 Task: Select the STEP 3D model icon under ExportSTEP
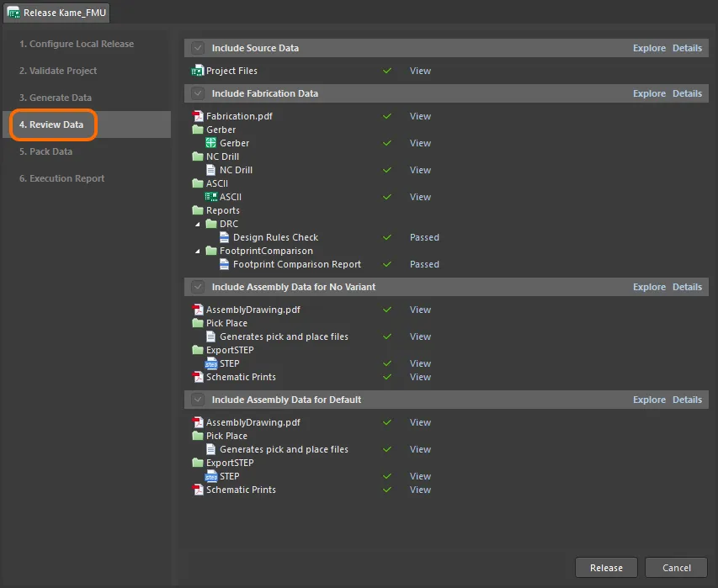210,363
